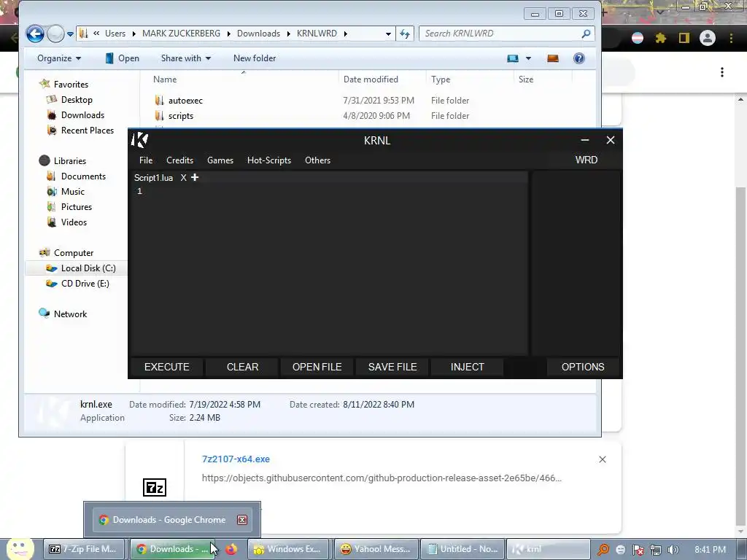This screenshot has width=747, height=560.
Task: Select Videos library in the sidebar
Action: [x=74, y=222]
